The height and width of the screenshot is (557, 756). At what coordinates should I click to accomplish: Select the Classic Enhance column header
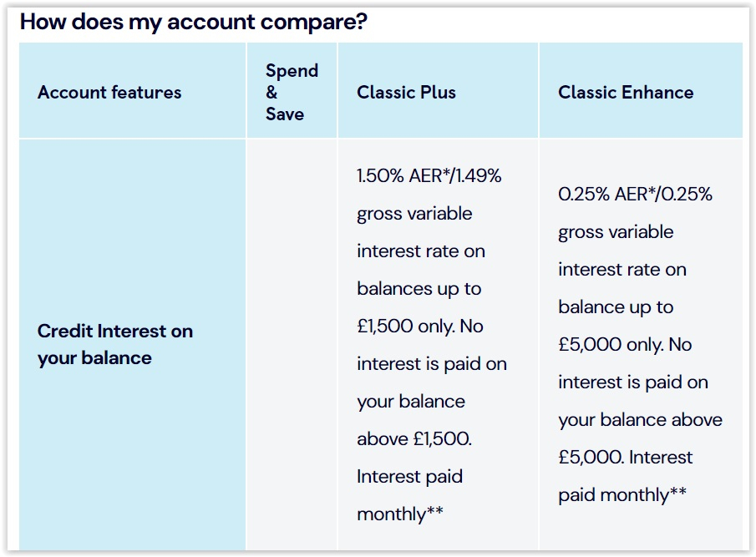point(641,90)
